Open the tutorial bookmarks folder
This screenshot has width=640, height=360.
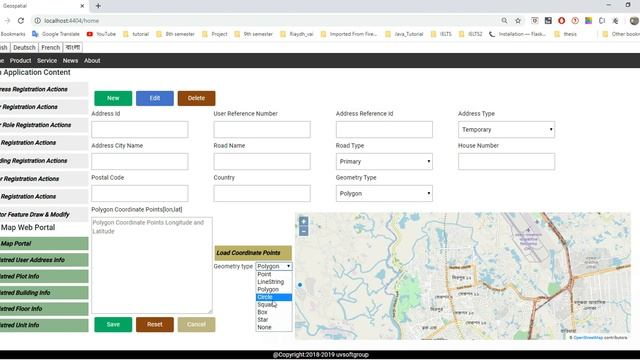(x=136, y=34)
